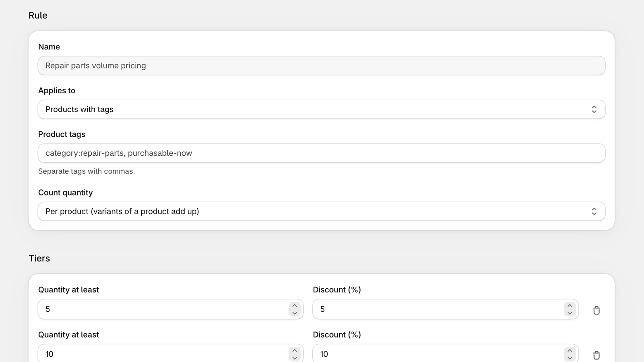Click the 'Separate tags with commas.' hint text
Screen dimensions: 644x362
(87, 171)
